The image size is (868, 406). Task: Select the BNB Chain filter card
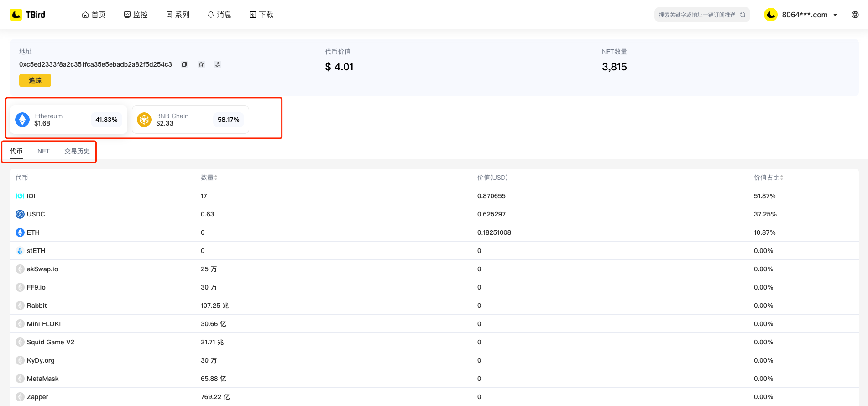(x=190, y=120)
